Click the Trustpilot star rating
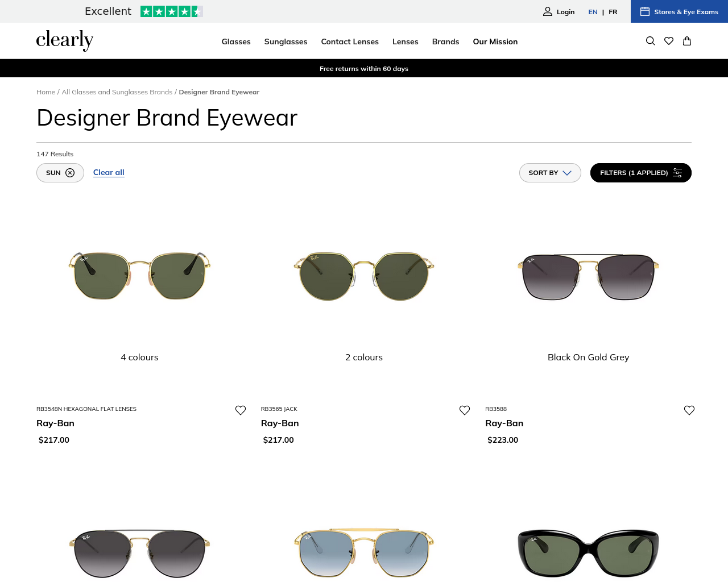Image resolution: width=728 pixels, height=582 pixels. [172, 11]
